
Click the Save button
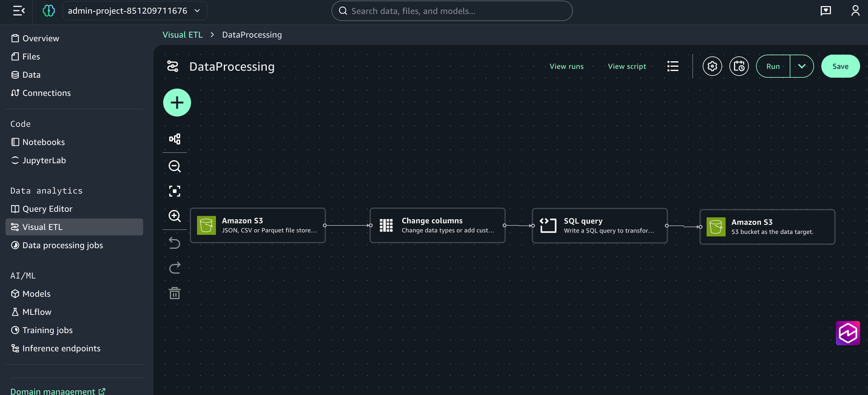(840, 66)
